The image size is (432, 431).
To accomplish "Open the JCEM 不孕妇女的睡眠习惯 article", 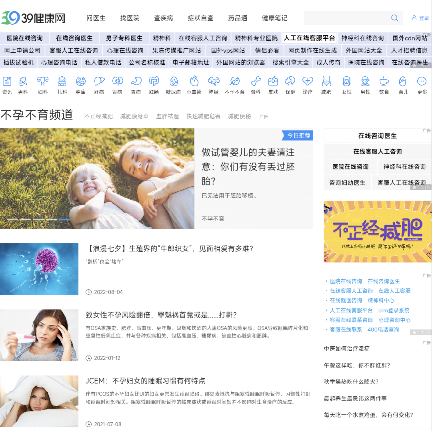I will [145, 381].
